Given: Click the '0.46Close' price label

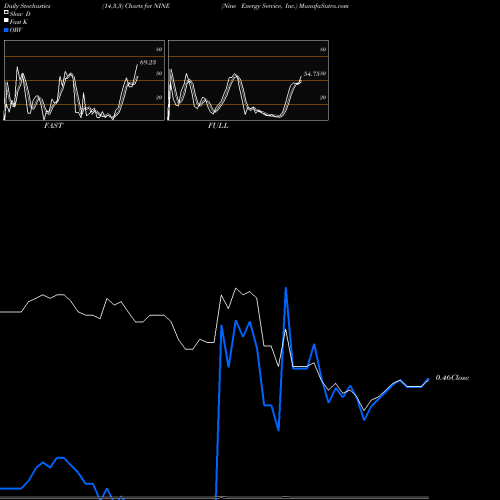Looking at the screenshot, I should point(452,378).
